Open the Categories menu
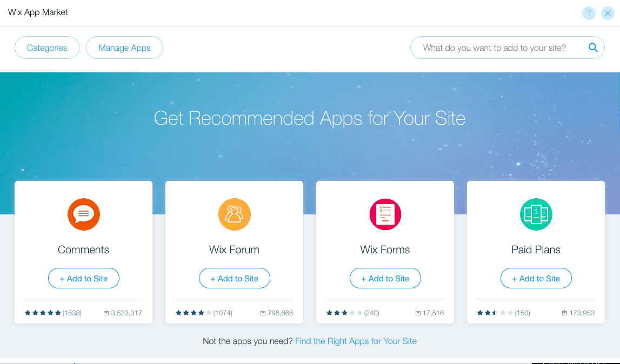The image size is (620, 364). point(47,48)
